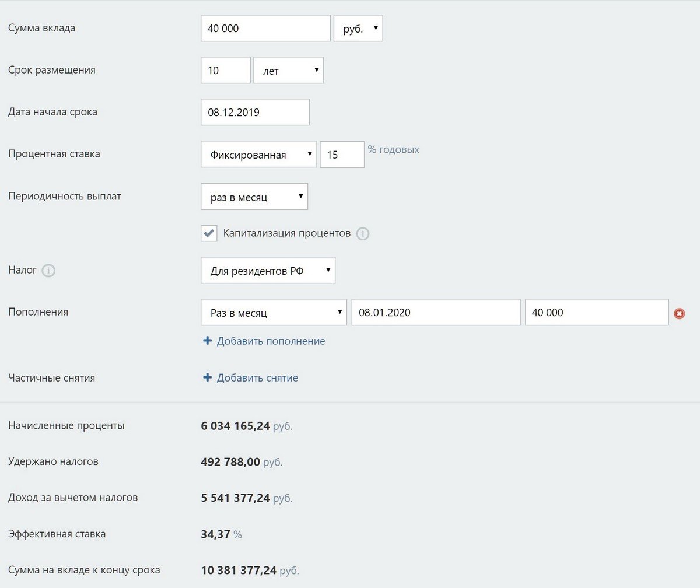The width and height of the screenshot is (700, 588).
Task: Open the Фиксированная rate type dropdown
Action: coord(258,155)
